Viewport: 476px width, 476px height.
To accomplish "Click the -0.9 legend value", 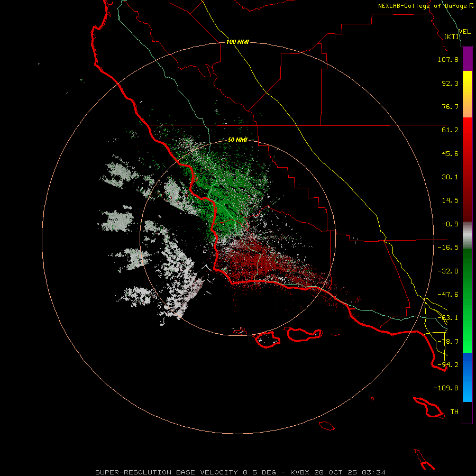I will click(x=450, y=224).
